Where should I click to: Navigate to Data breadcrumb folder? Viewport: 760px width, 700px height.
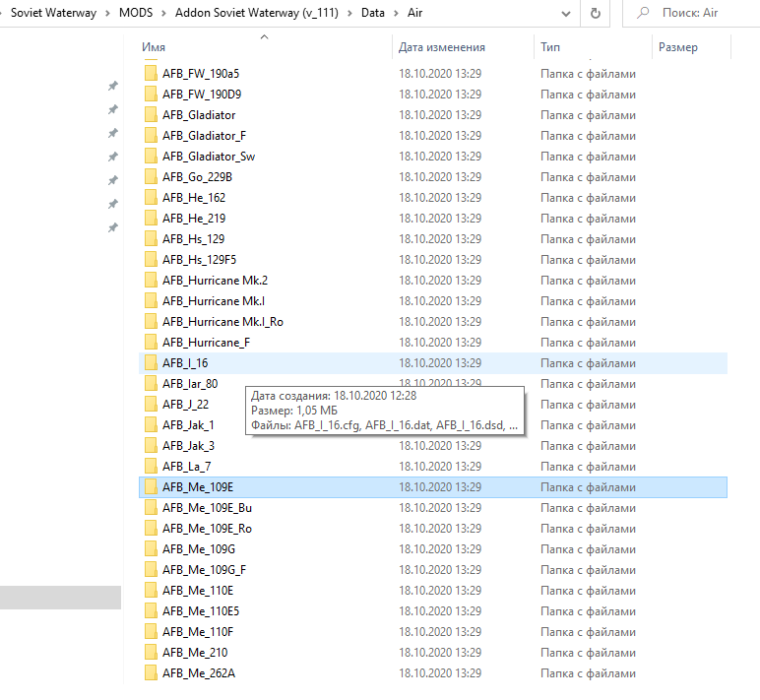point(373,13)
